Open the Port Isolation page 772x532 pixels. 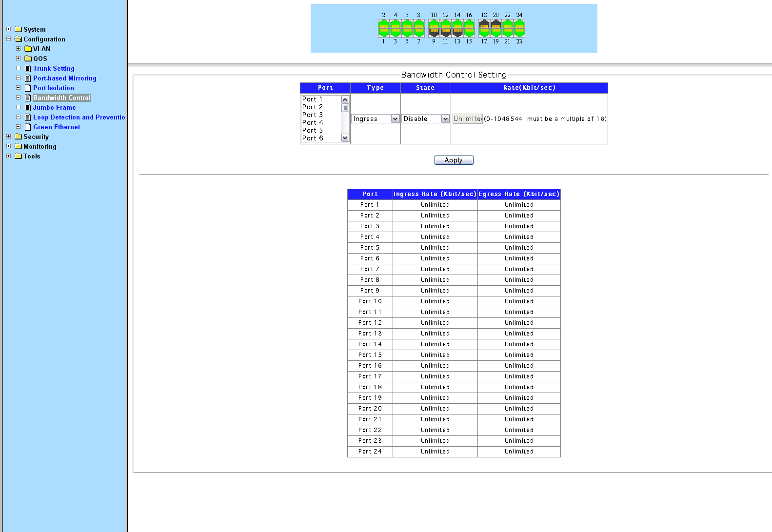pyautogui.click(x=54, y=88)
